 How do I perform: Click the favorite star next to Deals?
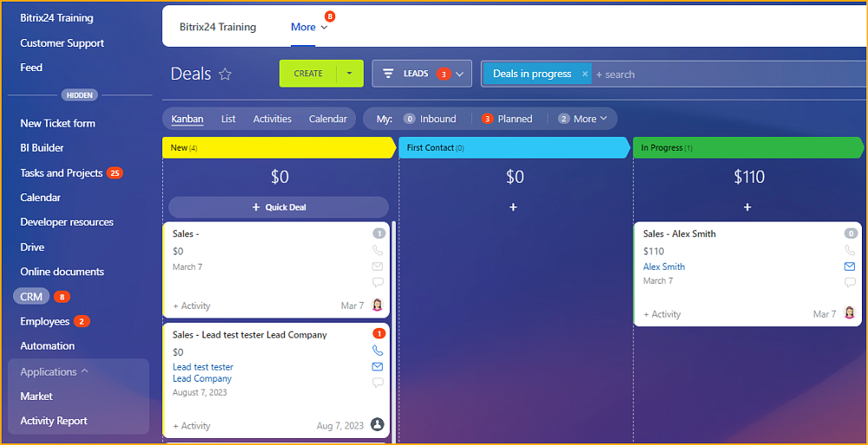225,75
